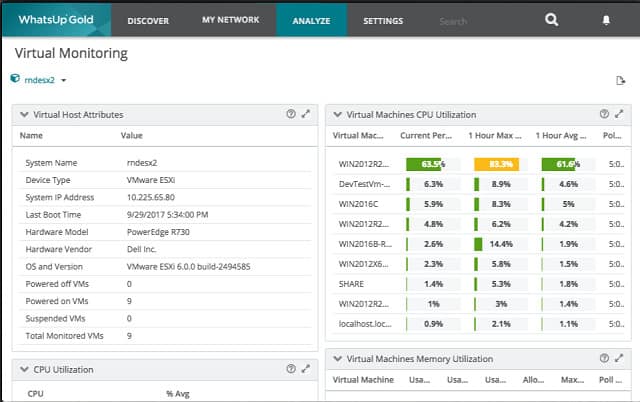Open the notifications bell icon
The height and width of the screenshot is (402, 640).
click(606, 20)
